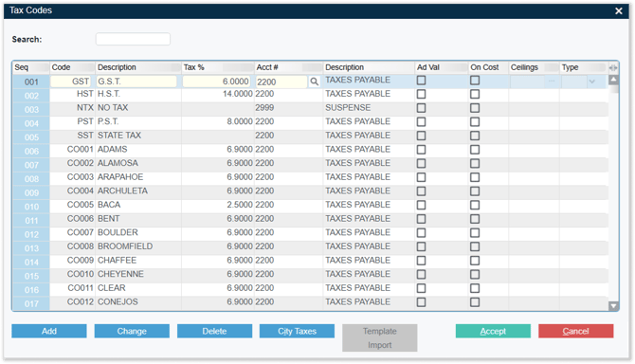
Task: Click the Add button
Action: point(49,331)
